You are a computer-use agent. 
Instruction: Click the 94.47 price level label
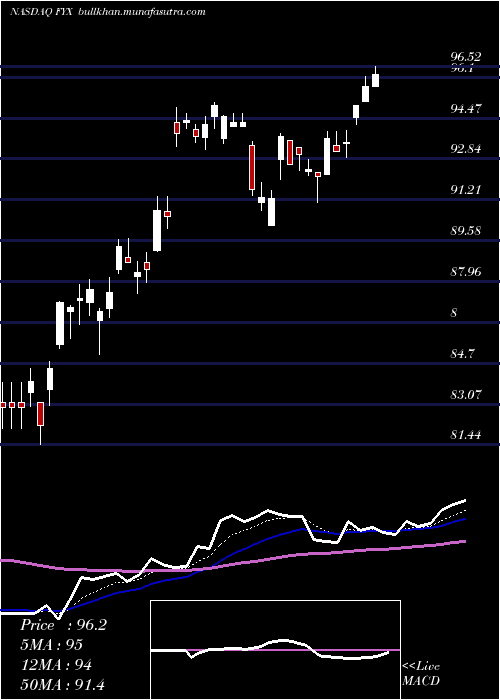[x=466, y=108]
